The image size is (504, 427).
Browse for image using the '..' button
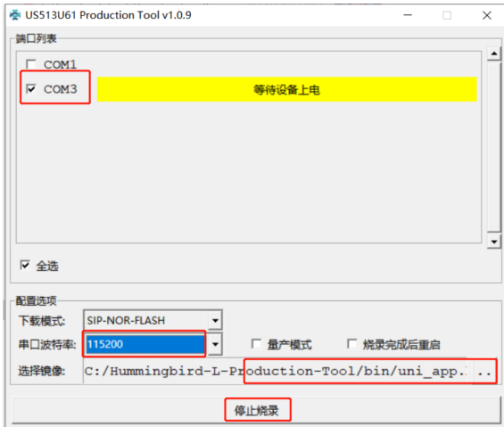(x=484, y=372)
